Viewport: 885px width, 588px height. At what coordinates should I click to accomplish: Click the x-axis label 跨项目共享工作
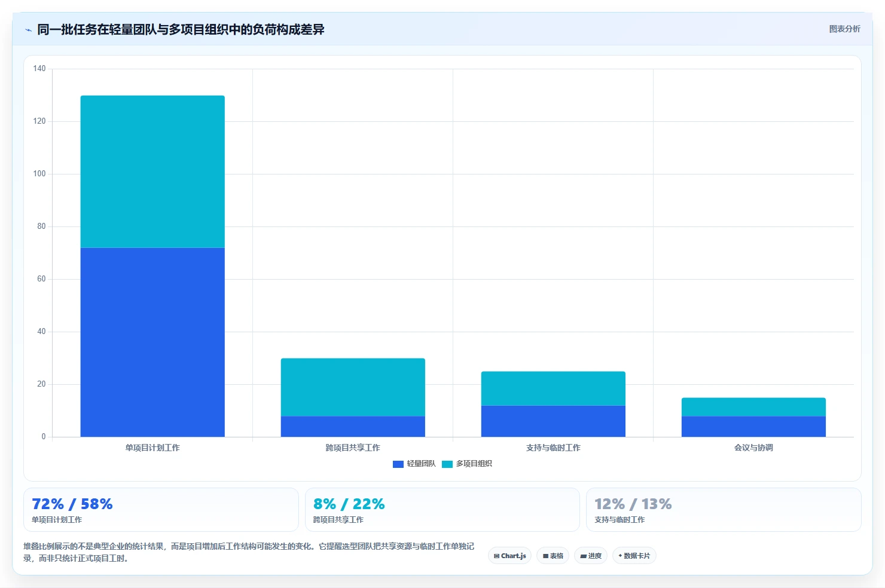pos(353,448)
